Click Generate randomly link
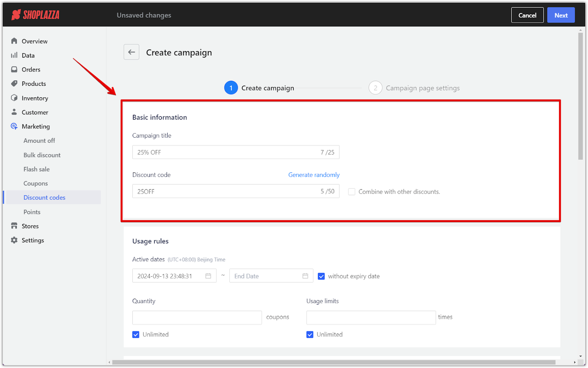 (314, 175)
